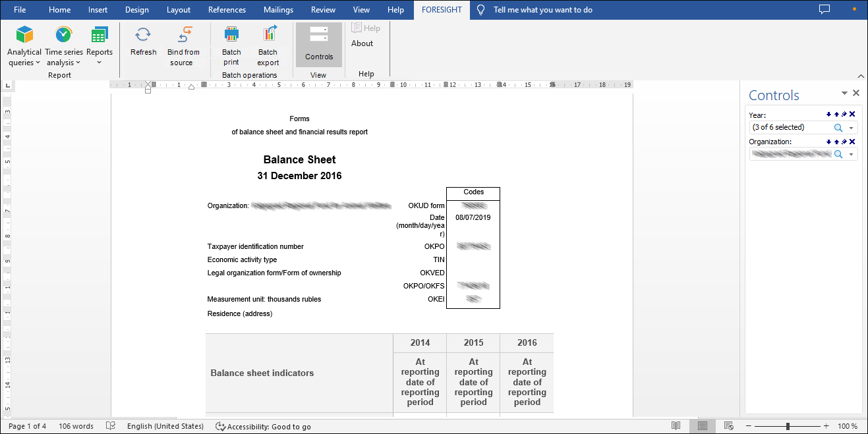Click Balance sheet indicators cell
Image resolution: width=868 pixels, height=434 pixels.
pos(299,373)
